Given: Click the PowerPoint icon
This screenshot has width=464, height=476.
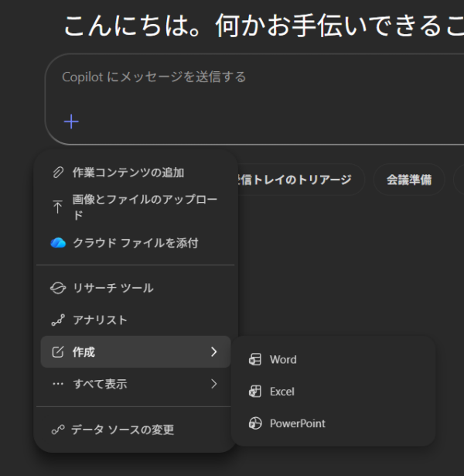Looking at the screenshot, I should (255, 423).
